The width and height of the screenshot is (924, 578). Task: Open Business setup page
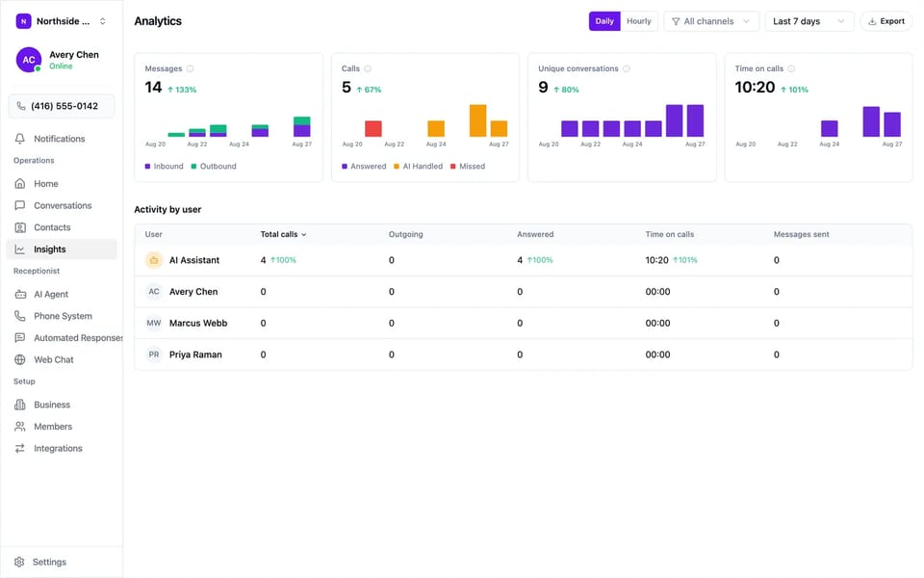tap(62, 405)
